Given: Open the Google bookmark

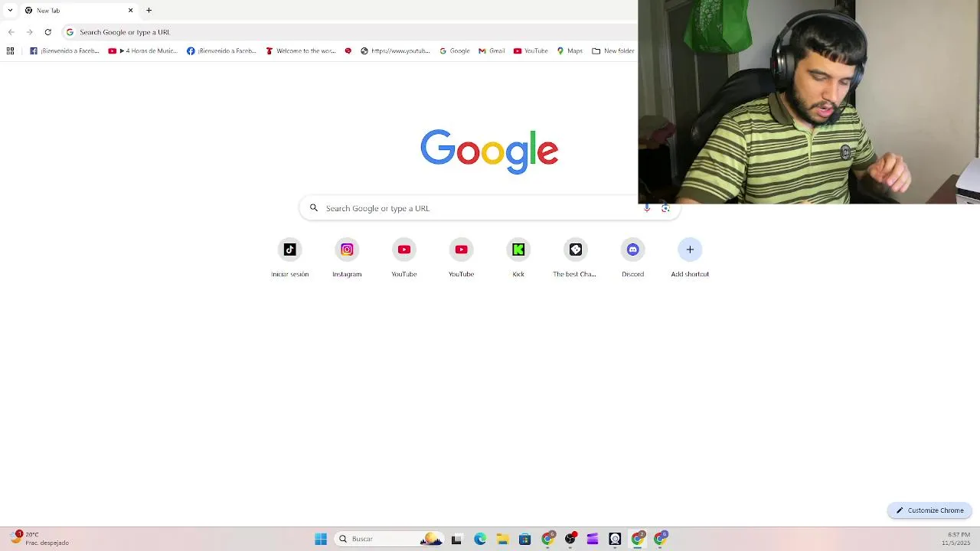Looking at the screenshot, I should [455, 51].
